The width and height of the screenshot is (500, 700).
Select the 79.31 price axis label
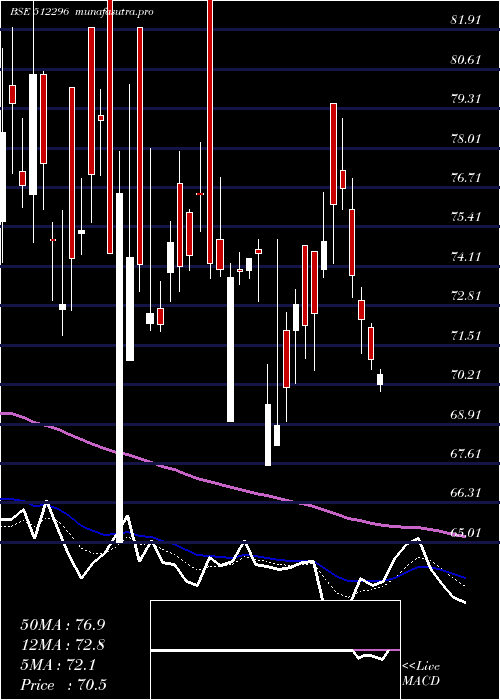[x=466, y=99]
